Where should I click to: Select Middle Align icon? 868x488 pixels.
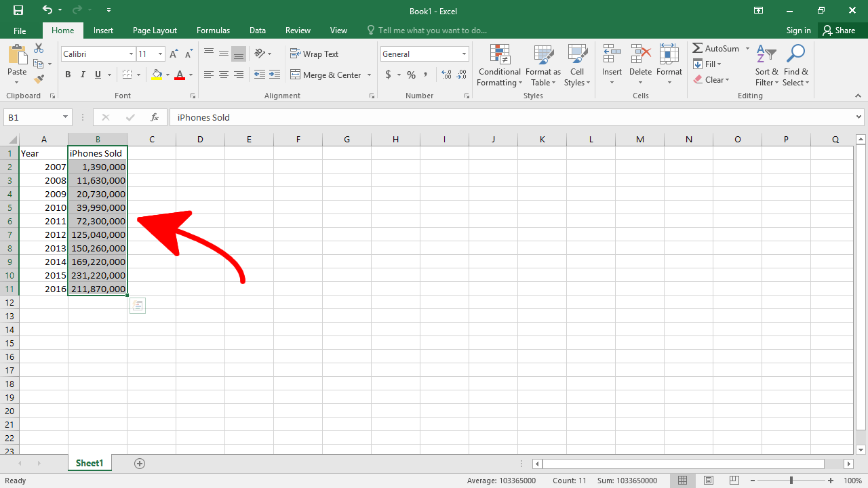(x=223, y=53)
